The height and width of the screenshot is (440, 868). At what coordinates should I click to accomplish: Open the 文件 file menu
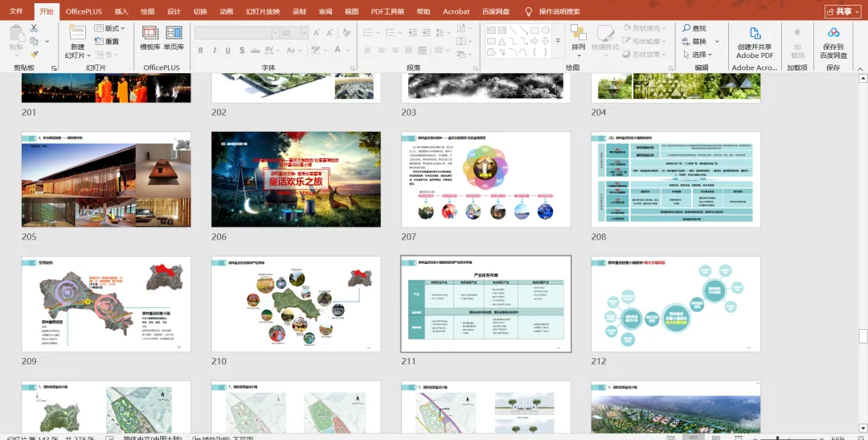(17, 11)
